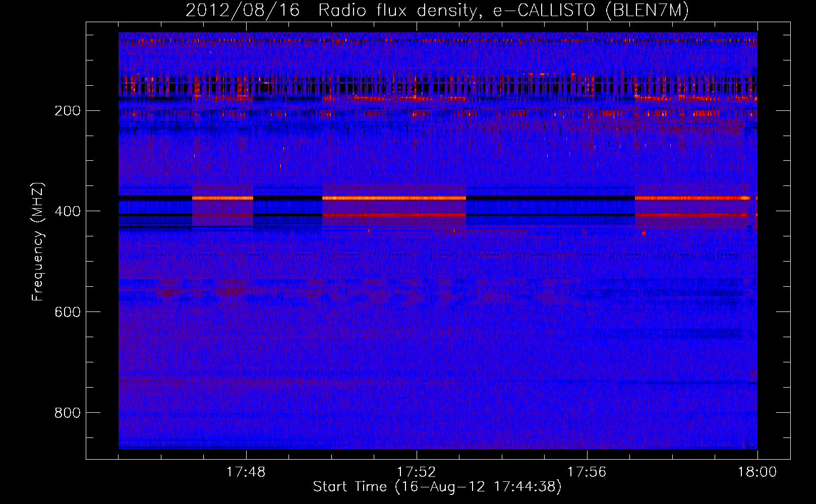816x504 pixels.
Task: Click the plot title "Radio flux density, e-CALLISTO (BLEN7M)"
Action: tap(503, 11)
